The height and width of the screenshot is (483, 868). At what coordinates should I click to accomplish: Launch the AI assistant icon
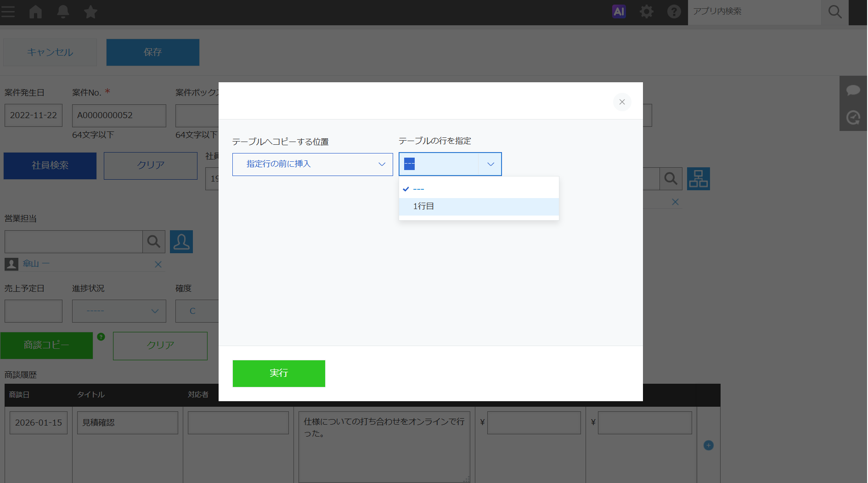(x=619, y=11)
